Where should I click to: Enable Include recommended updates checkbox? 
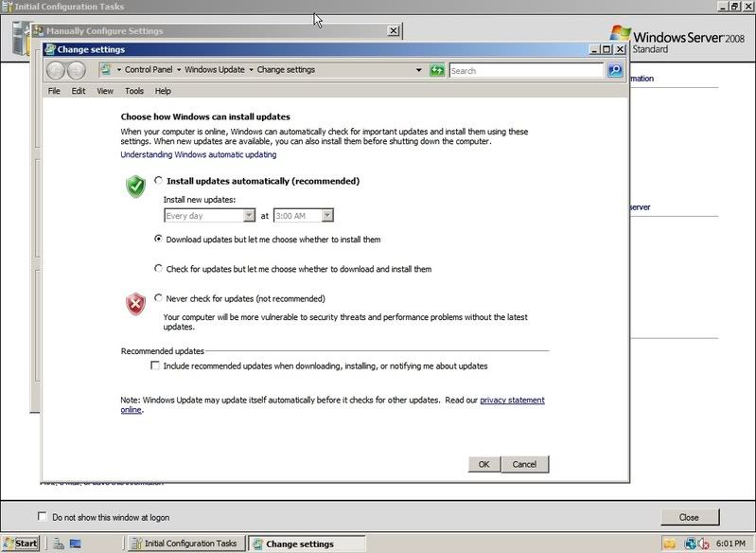(155, 366)
